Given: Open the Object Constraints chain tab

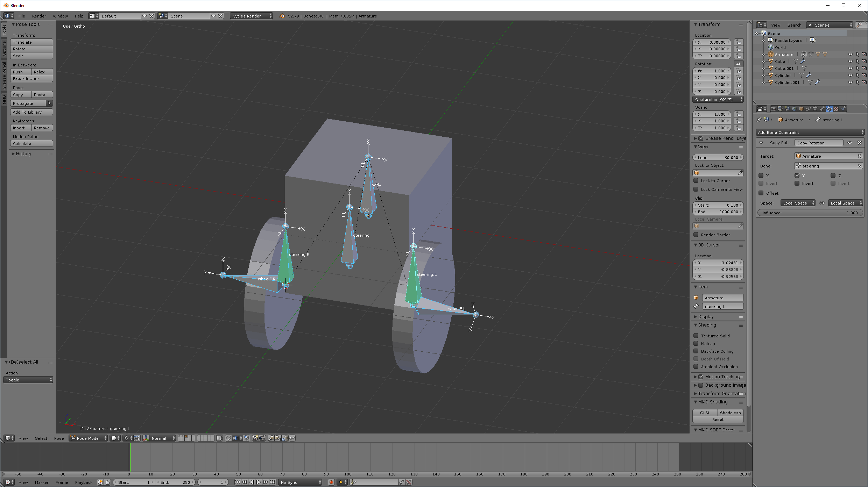Looking at the screenshot, I should [808, 109].
